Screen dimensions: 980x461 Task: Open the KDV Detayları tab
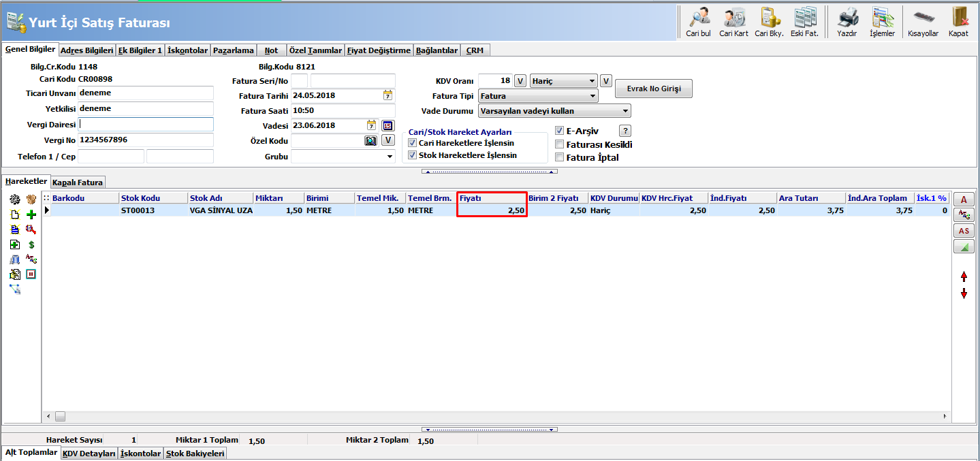[x=89, y=454]
